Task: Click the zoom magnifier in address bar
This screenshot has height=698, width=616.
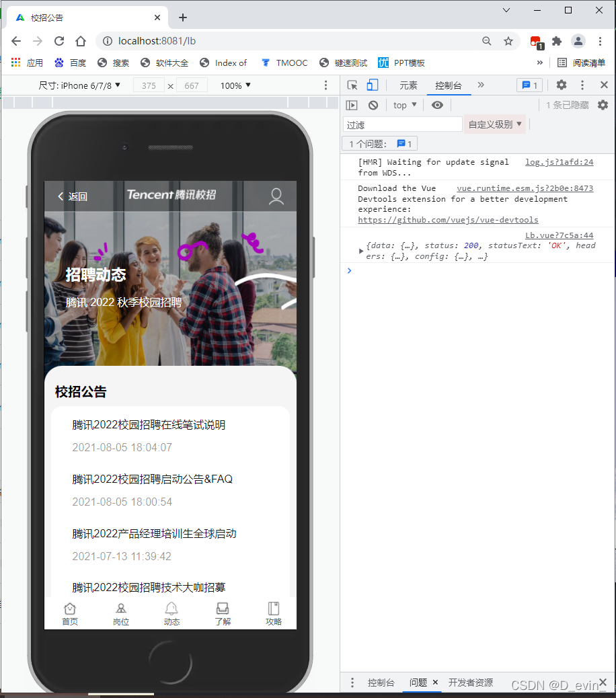Action: pos(486,41)
